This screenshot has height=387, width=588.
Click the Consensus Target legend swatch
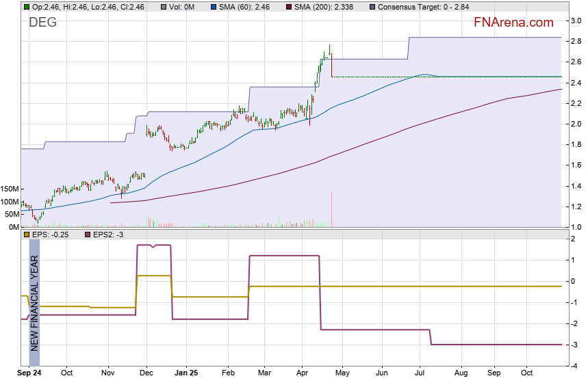coord(372,6)
